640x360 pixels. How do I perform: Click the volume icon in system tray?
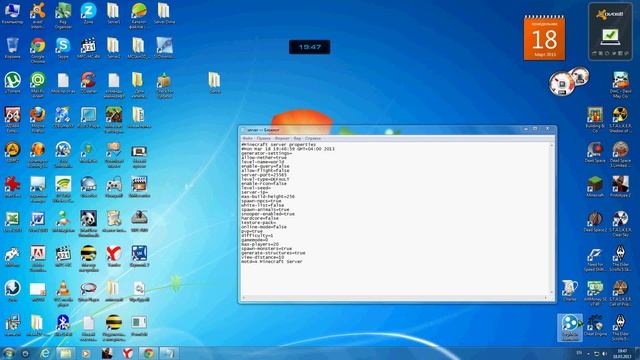tap(604, 353)
